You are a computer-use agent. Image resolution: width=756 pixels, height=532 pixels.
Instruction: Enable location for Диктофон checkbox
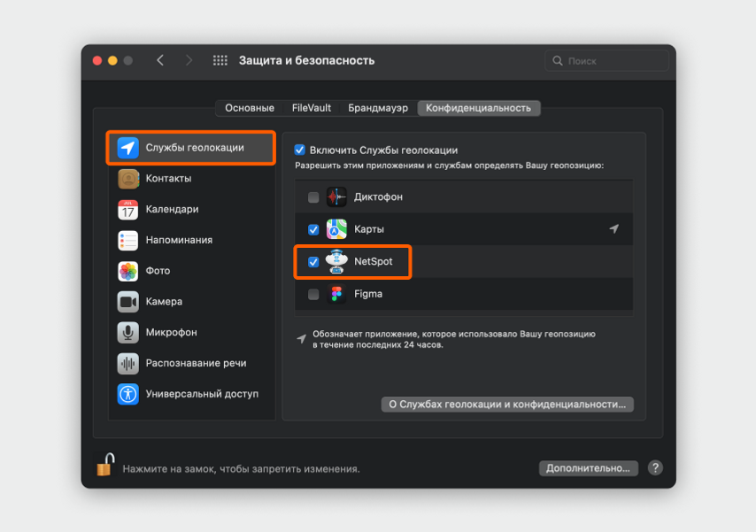coord(313,197)
